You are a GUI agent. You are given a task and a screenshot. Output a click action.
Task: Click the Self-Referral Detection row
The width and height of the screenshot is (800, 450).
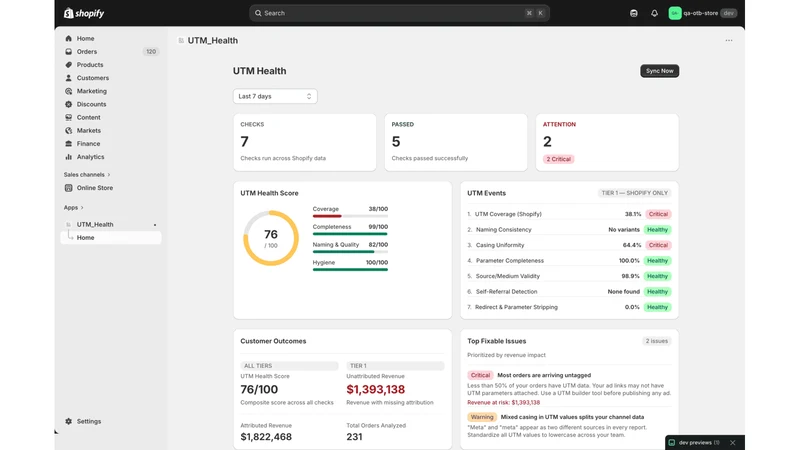[x=569, y=292]
